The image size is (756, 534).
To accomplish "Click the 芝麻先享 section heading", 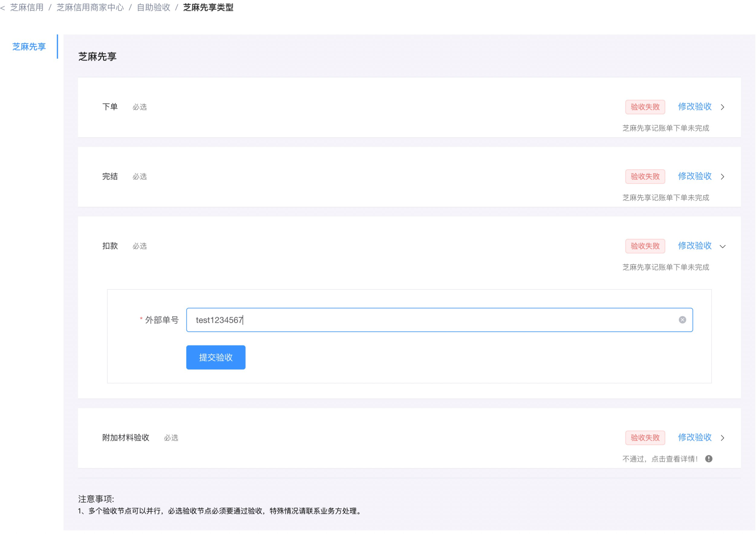I will (98, 57).
